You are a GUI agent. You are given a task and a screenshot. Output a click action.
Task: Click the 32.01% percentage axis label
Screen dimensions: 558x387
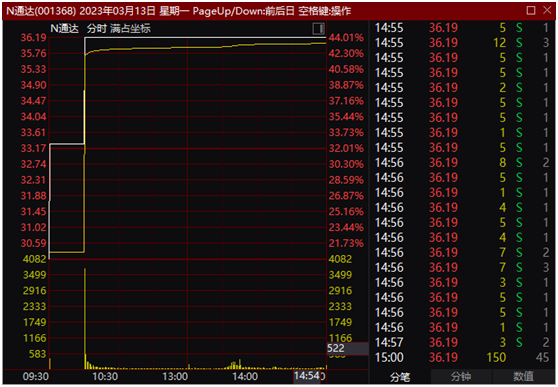click(x=346, y=148)
